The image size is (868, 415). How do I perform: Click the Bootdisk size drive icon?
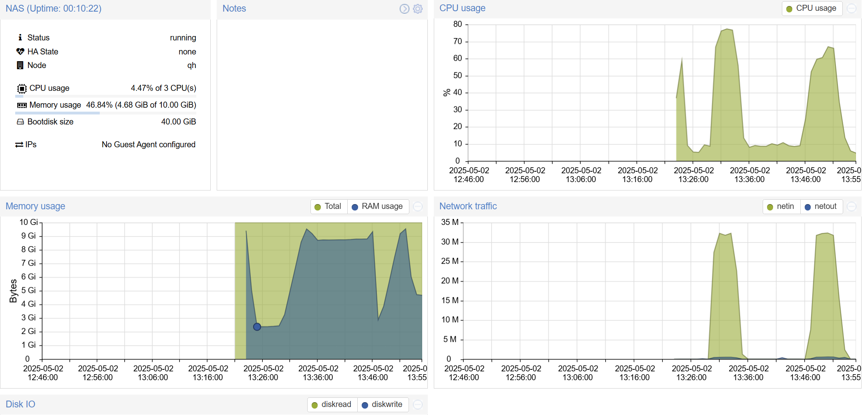[20, 122]
